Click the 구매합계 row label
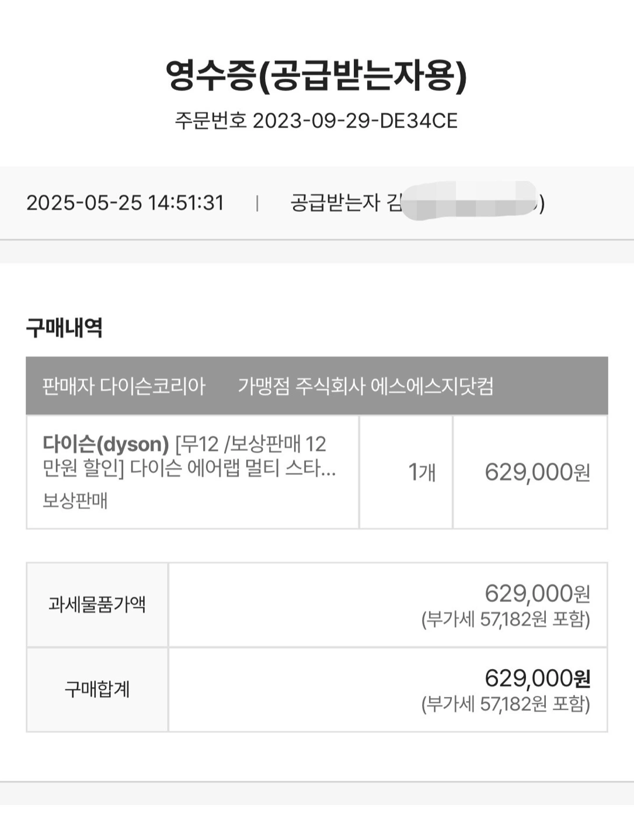634x840 pixels. click(x=97, y=689)
